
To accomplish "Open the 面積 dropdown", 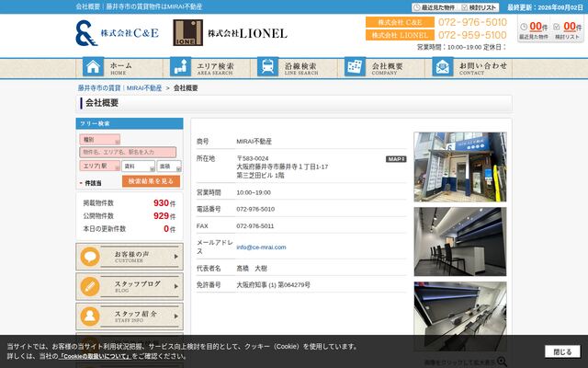I will (x=169, y=166).
